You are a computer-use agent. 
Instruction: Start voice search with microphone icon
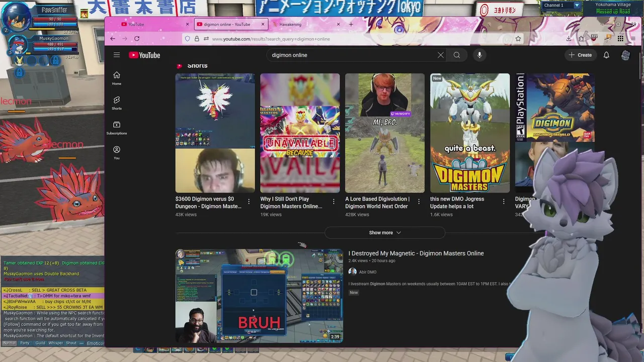[479, 55]
